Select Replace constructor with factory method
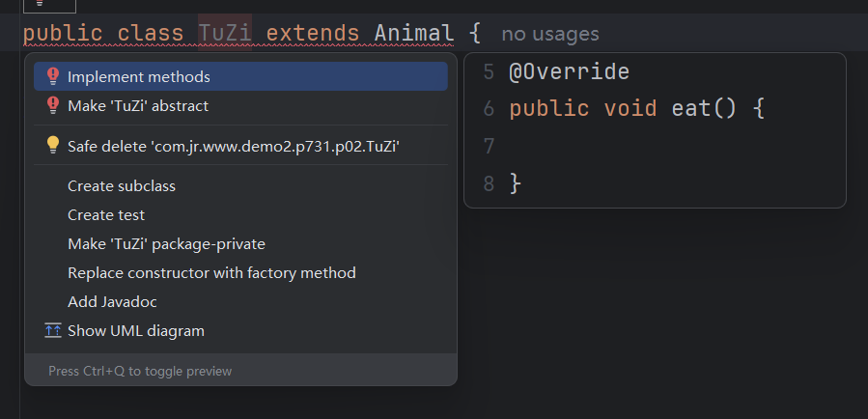 240,273
